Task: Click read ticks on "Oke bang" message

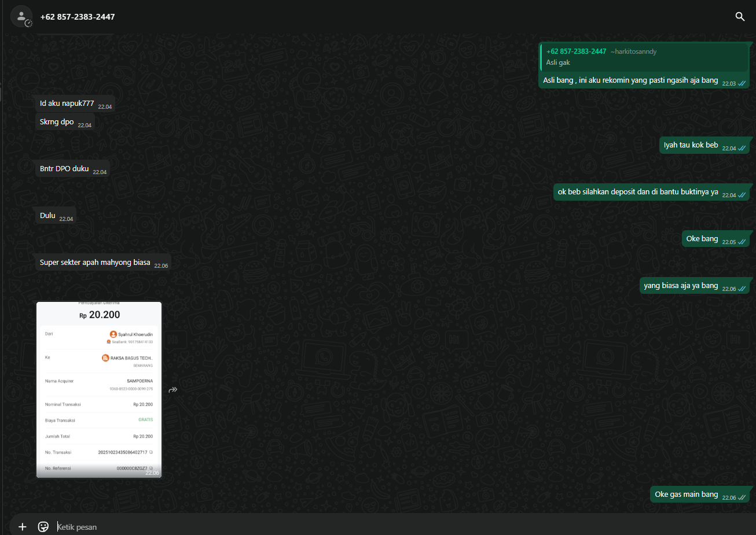Action: (742, 242)
